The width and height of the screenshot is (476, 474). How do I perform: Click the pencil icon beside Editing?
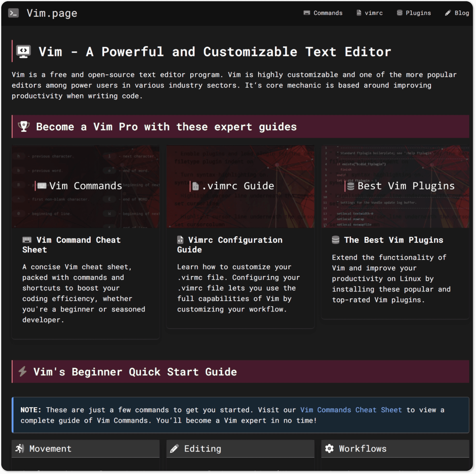pyautogui.click(x=174, y=448)
